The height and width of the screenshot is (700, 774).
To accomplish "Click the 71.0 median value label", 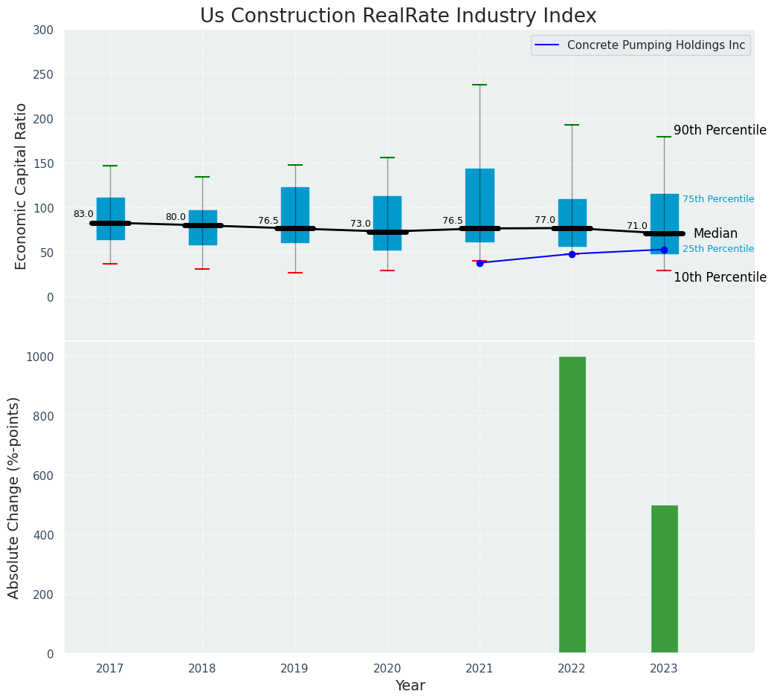I will click(x=637, y=226).
